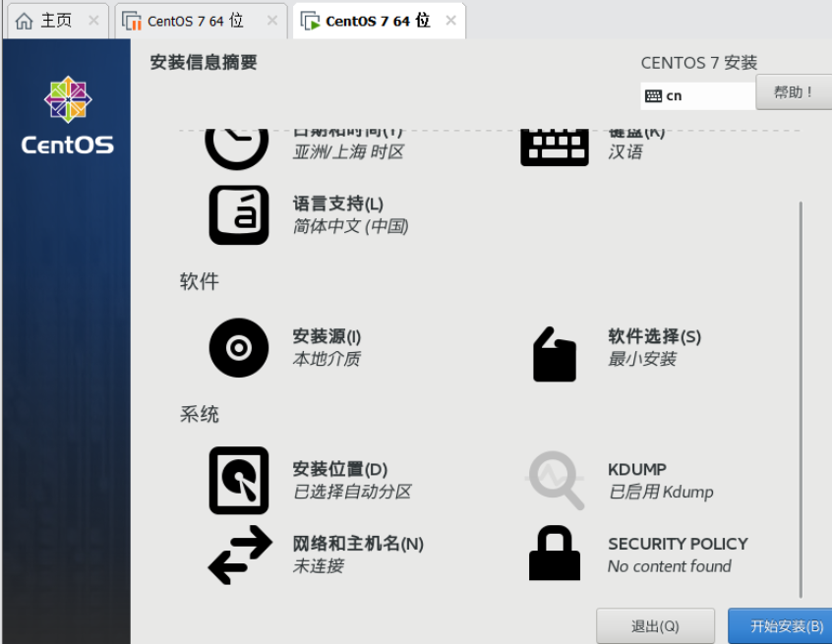Click 已启用 Kdump status text
832x644 pixels.
point(661,492)
